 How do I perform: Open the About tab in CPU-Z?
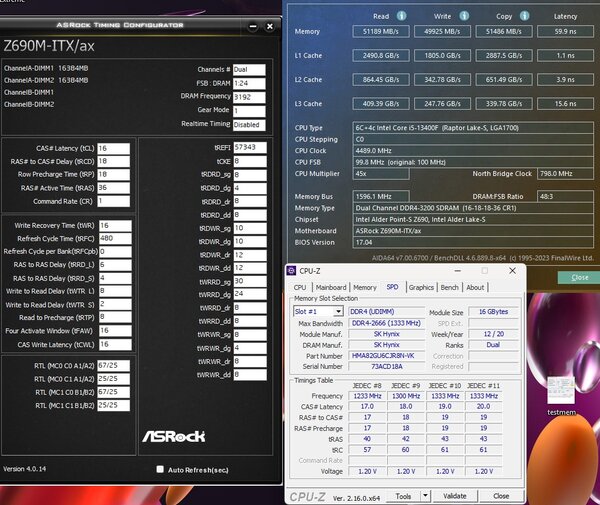(x=475, y=287)
